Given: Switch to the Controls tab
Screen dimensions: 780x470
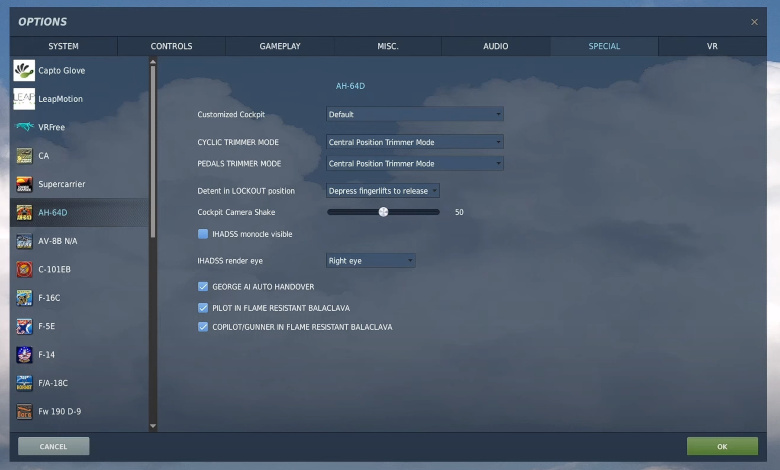Looking at the screenshot, I should (171, 46).
